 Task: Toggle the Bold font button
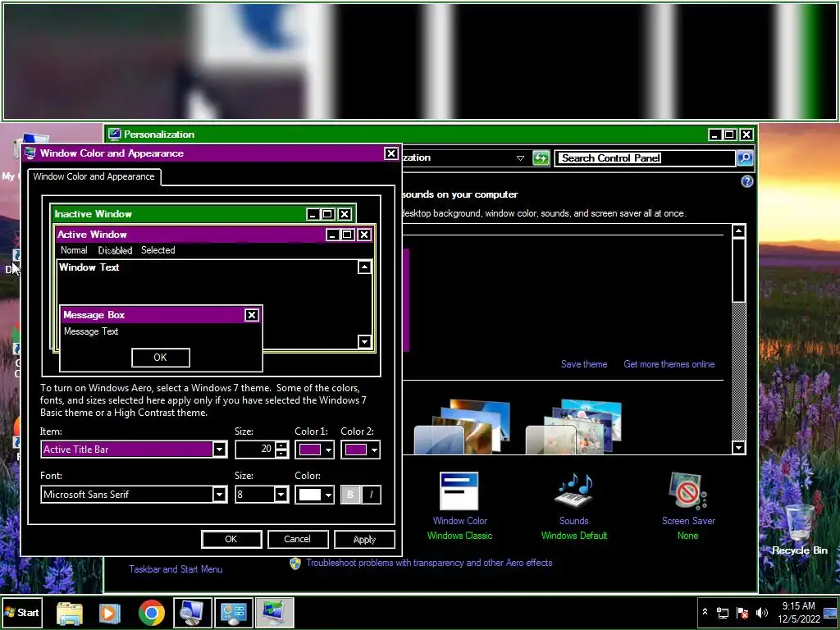tap(351, 494)
